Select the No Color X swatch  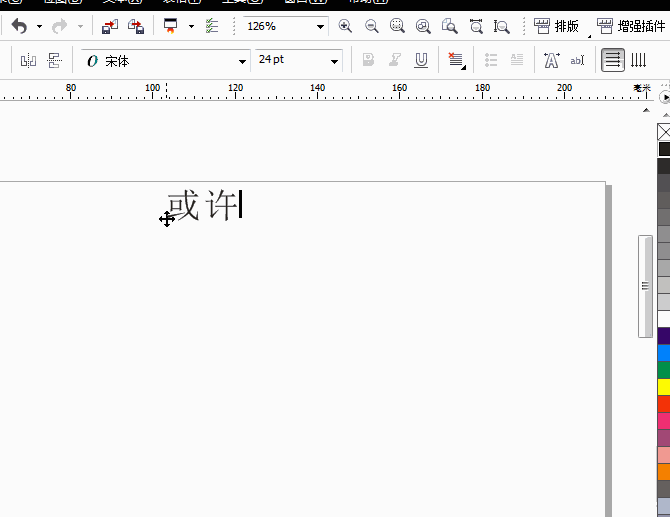coord(664,132)
